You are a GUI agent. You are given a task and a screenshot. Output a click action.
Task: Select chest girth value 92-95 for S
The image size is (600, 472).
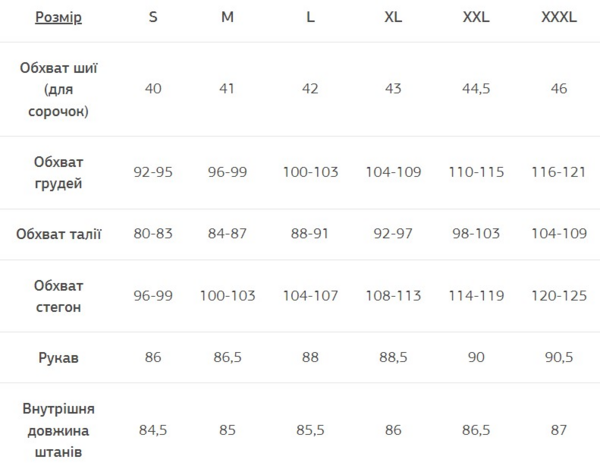click(153, 172)
